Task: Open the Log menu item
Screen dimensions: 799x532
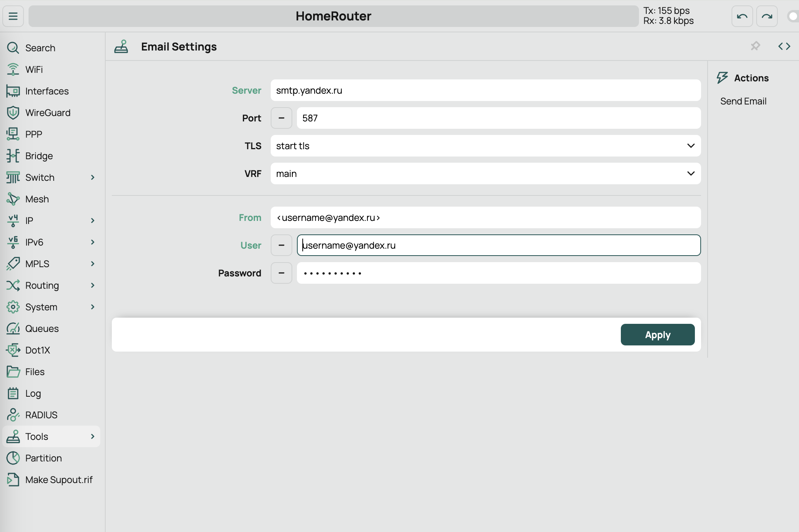Action: 33,393
